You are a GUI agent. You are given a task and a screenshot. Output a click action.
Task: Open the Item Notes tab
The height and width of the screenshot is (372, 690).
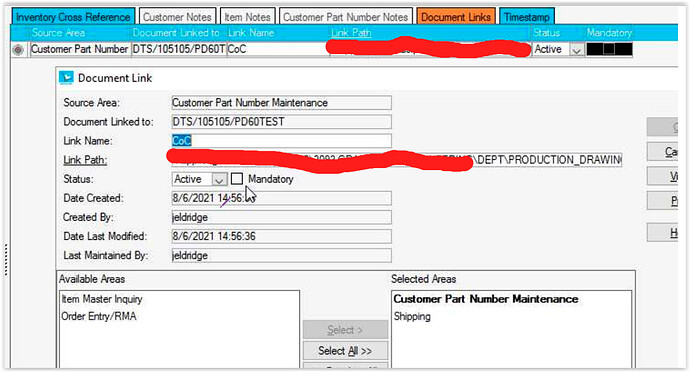(x=247, y=17)
